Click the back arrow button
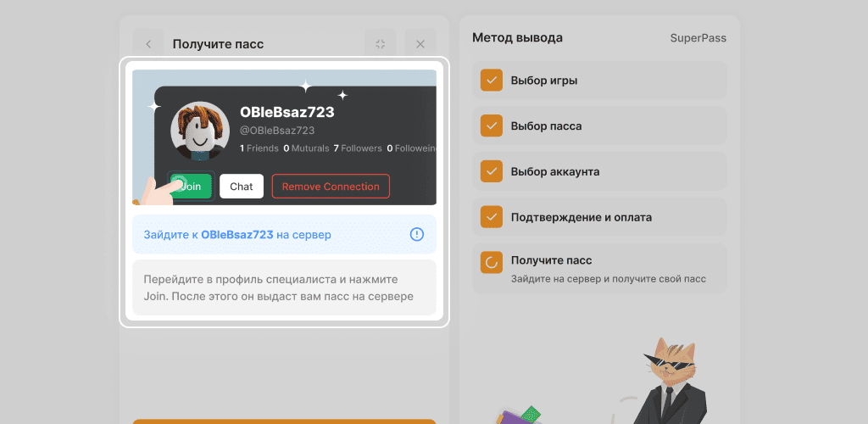 pyautogui.click(x=148, y=44)
